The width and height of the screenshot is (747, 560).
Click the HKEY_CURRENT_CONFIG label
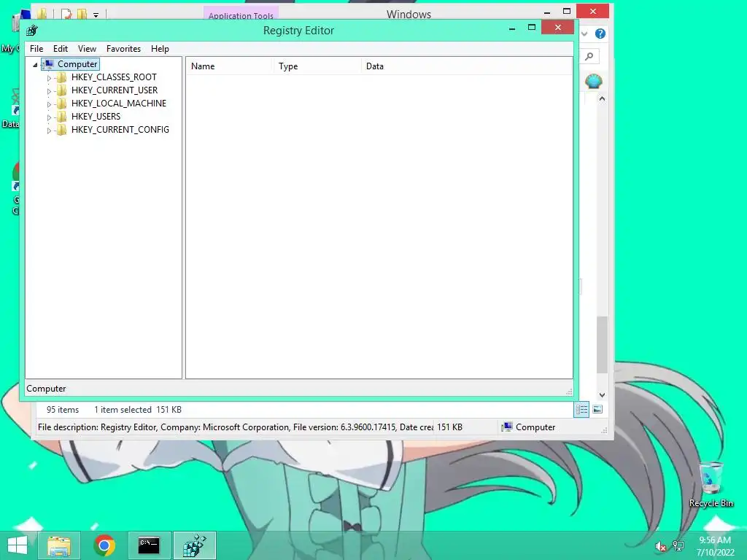pyautogui.click(x=120, y=130)
